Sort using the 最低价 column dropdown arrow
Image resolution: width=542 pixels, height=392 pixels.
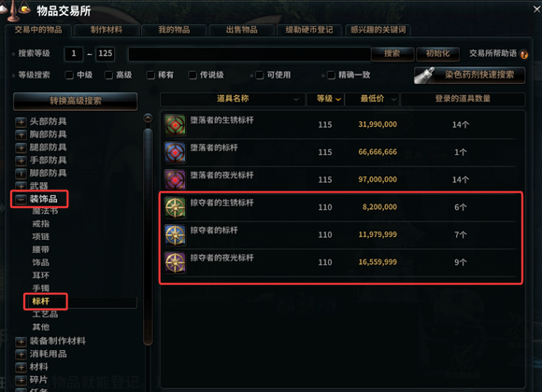point(393,100)
